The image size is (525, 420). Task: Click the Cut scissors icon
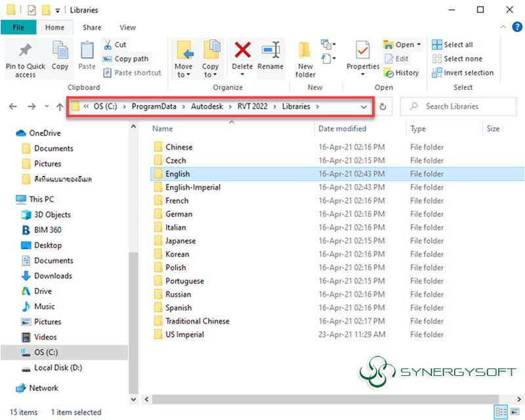coord(108,45)
